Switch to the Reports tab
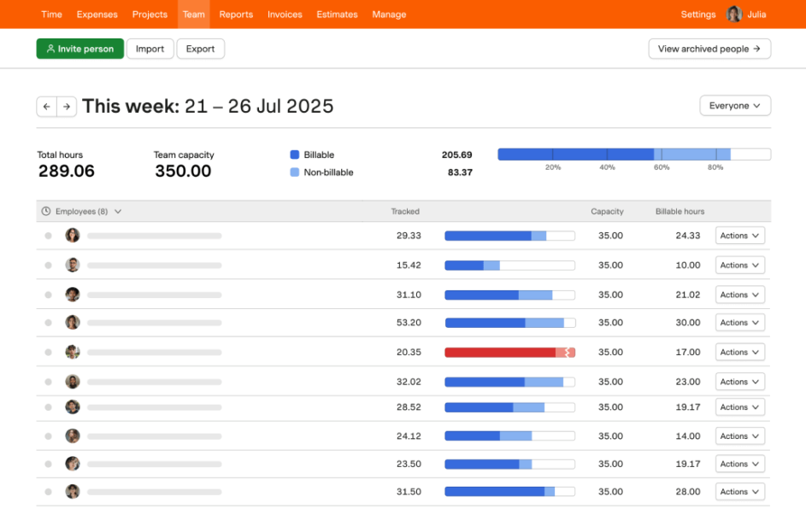Image resolution: width=806 pixels, height=532 pixels. coord(236,14)
